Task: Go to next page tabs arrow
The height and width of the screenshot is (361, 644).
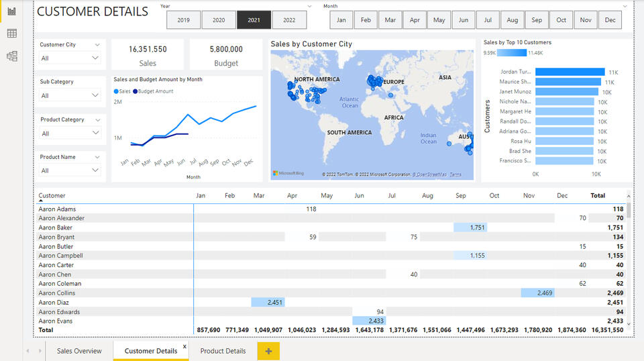Action: click(x=40, y=351)
